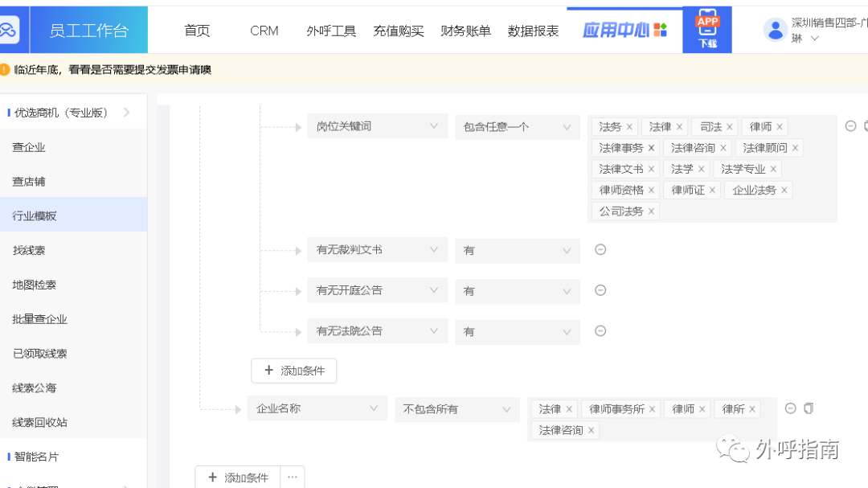Click the more options ellipsis button
This screenshot has height=488, width=868.
click(x=293, y=477)
